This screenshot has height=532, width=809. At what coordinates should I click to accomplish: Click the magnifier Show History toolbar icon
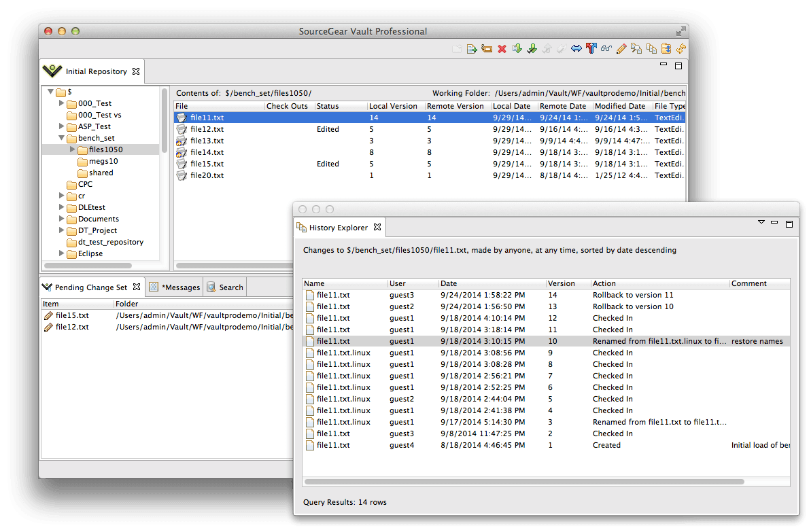point(636,48)
